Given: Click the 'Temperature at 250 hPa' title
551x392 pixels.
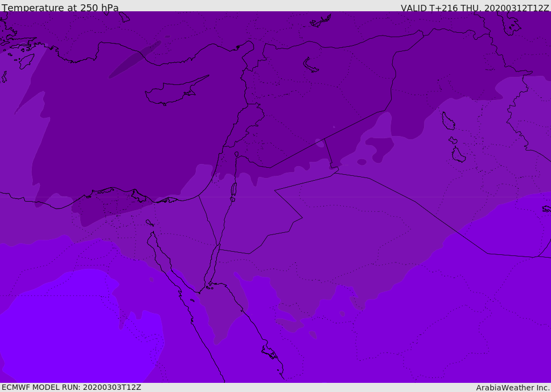Looking at the screenshot, I should pyautogui.click(x=60, y=8).
